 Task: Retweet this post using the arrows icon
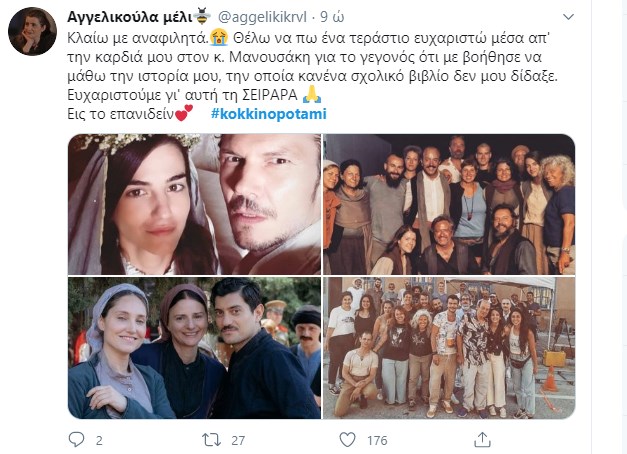[211, 440]
